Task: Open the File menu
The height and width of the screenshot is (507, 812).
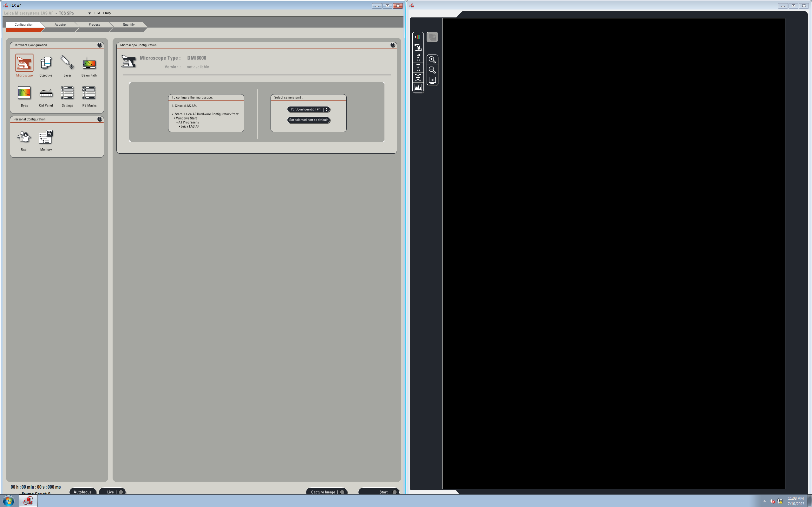Action: click(97, 13)
